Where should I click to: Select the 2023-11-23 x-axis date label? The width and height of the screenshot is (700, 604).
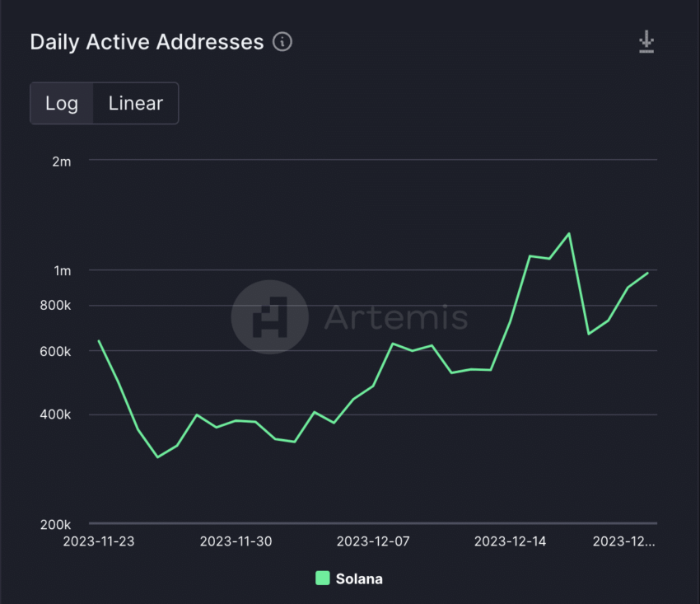(x=99, y=541)
